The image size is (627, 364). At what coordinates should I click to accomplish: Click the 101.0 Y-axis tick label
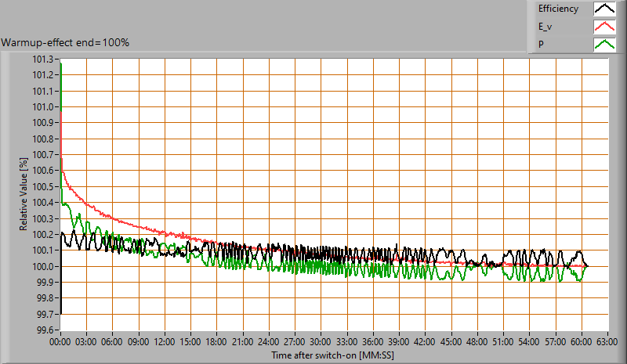coord(42,107)
